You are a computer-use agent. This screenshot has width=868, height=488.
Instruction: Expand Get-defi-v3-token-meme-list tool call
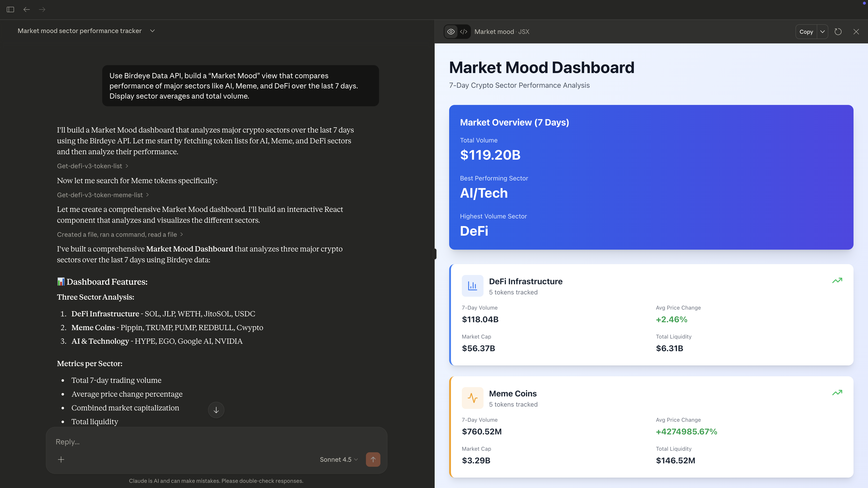[103, 195]
